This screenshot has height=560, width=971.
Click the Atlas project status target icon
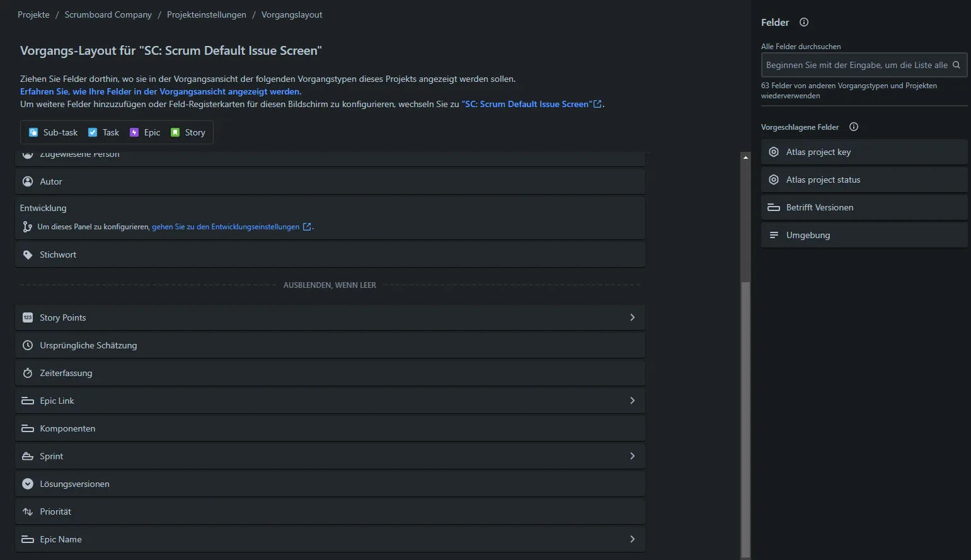coord(774,180)
